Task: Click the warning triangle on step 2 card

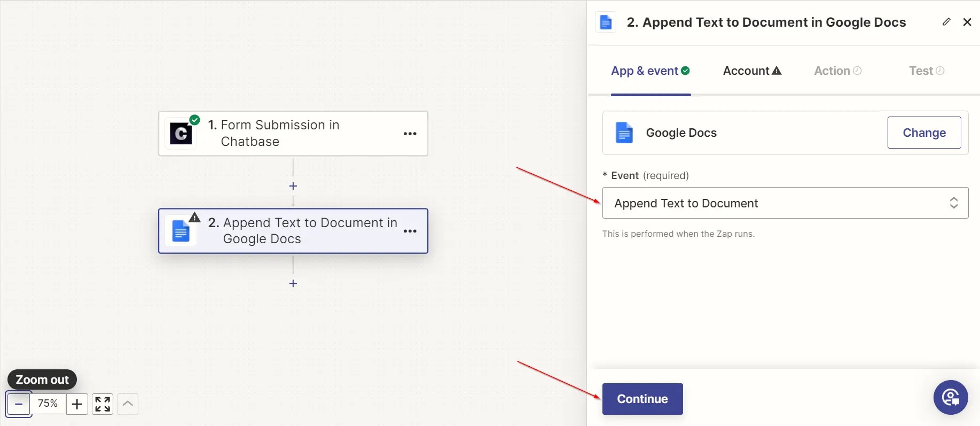Action: coord(194,217)
